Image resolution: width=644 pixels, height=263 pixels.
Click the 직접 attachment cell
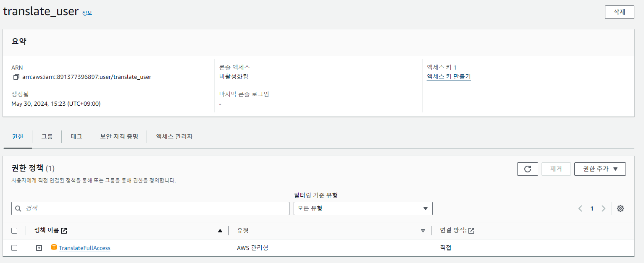446,248
